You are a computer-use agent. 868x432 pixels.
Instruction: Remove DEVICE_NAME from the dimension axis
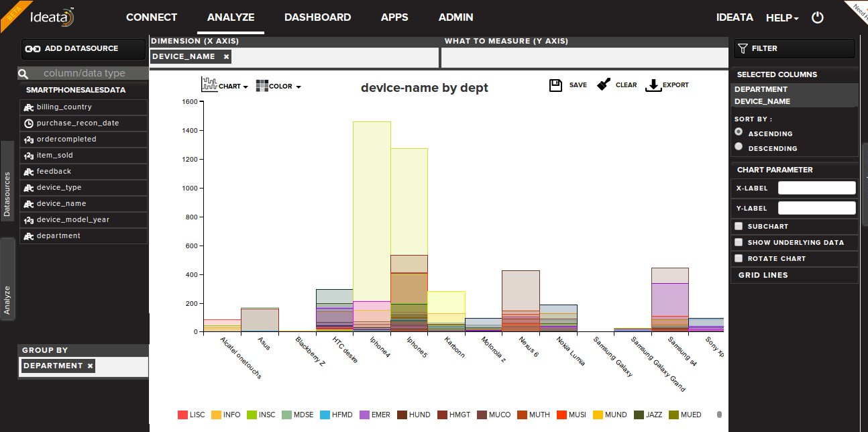coord(226,57)
